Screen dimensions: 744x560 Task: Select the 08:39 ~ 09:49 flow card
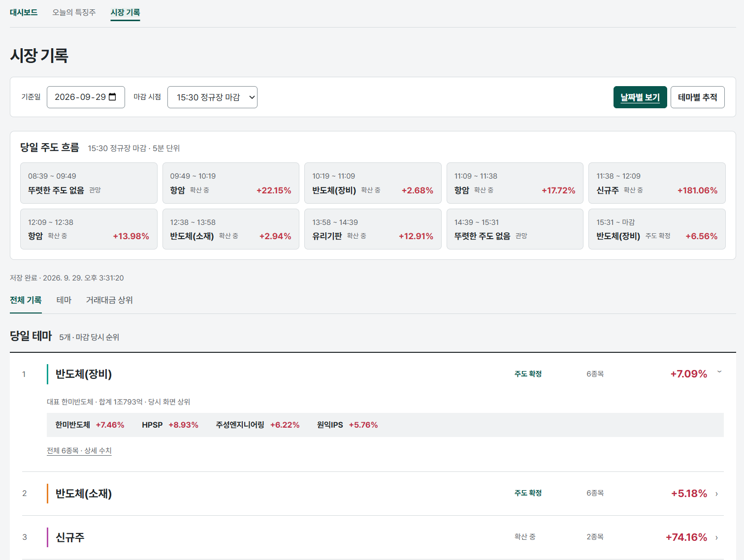click(x=89, y=183)
